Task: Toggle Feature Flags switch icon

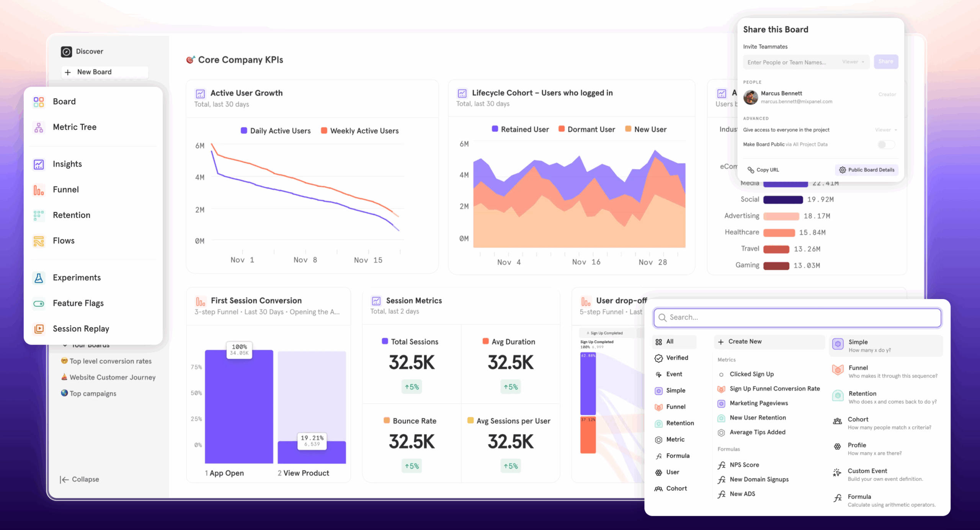Action: tap(39, 304)
